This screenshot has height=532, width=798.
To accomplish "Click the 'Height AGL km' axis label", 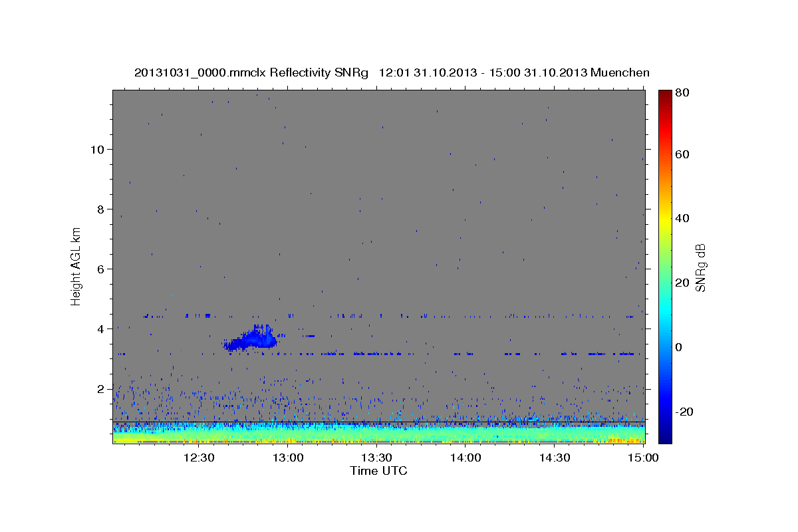I will (x=76, y=266).
